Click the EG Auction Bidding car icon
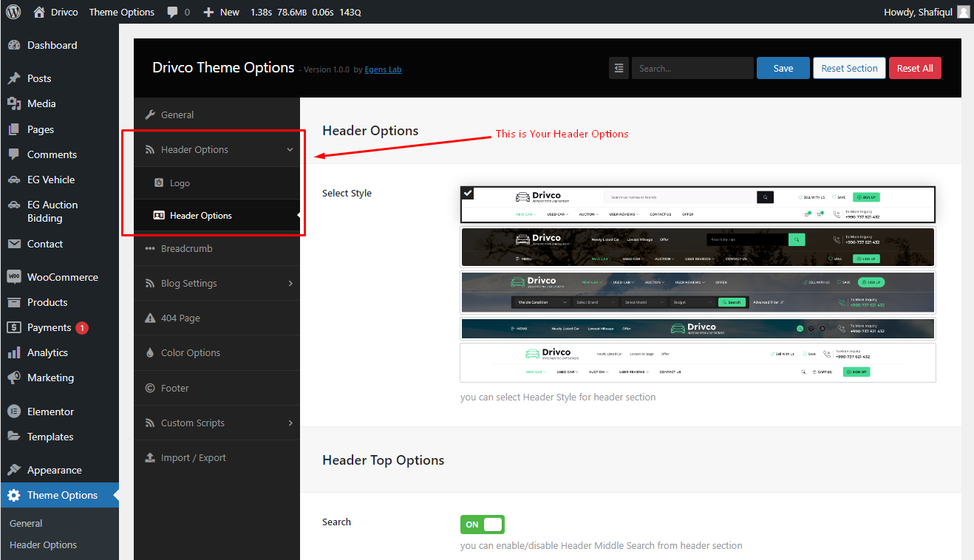This screenshot has height=560, width=974. 14,205
